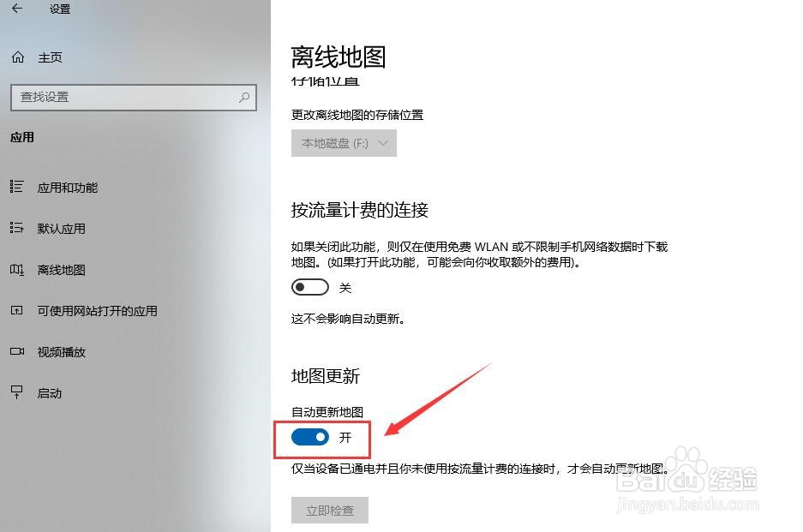Switch to the 视频播放 page
This screenshot has height=532, width=803.
pyautogui.click(x=61, y=352)
